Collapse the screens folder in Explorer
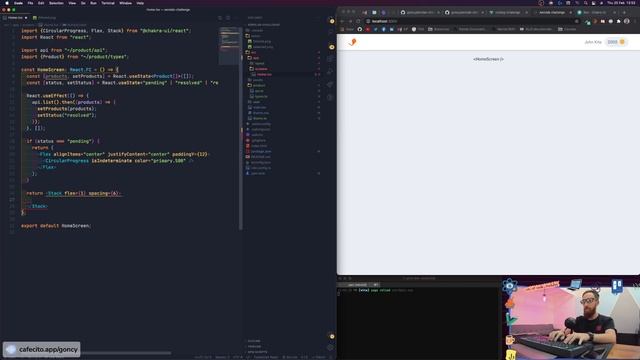The width and height of the screenshot is (640, 360). tap(260, 69)
